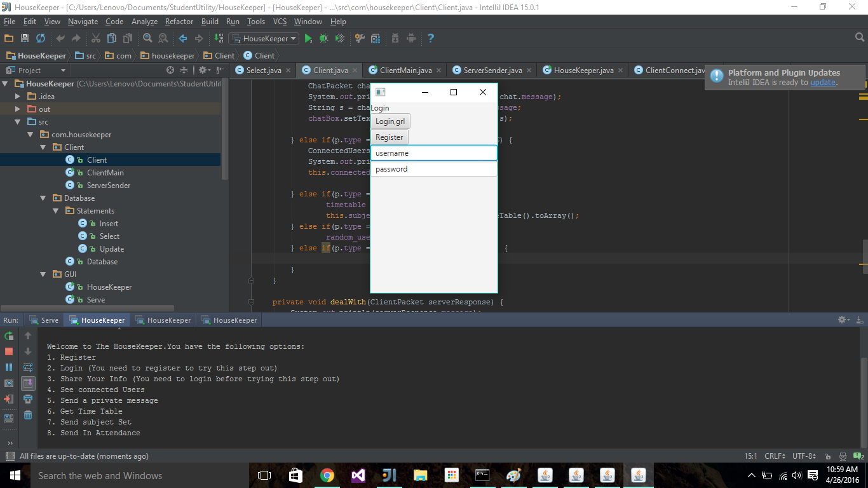The height and width of the screenshot is (488, 868).
Task: Click the Rerun icon in Run panel
Action: point(9,335)
